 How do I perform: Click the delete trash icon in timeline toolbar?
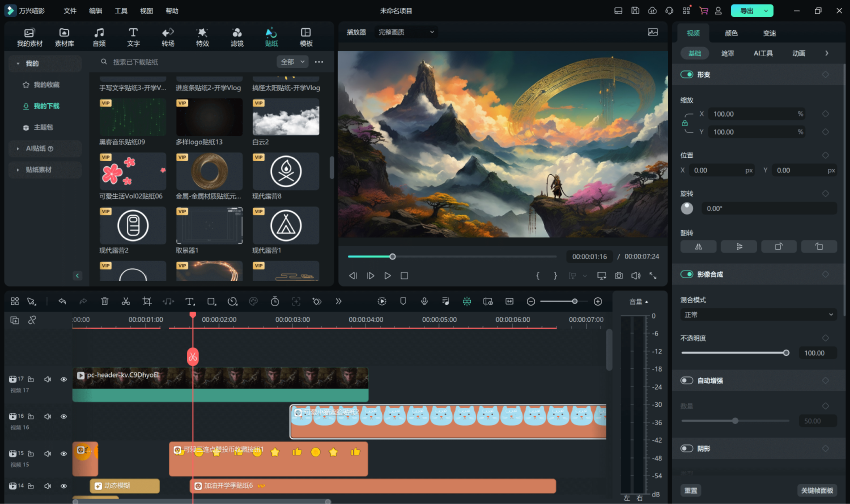(x=104, y=301)
